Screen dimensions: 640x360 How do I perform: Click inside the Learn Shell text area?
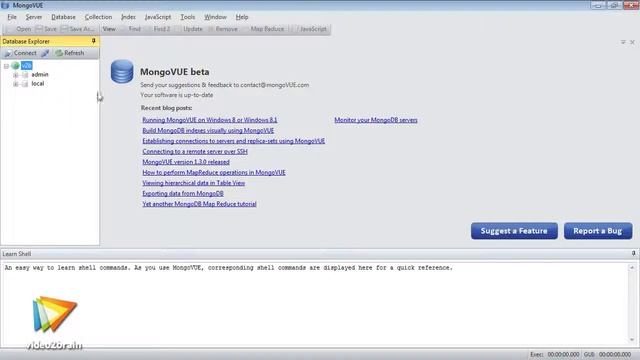coord(314,304)
